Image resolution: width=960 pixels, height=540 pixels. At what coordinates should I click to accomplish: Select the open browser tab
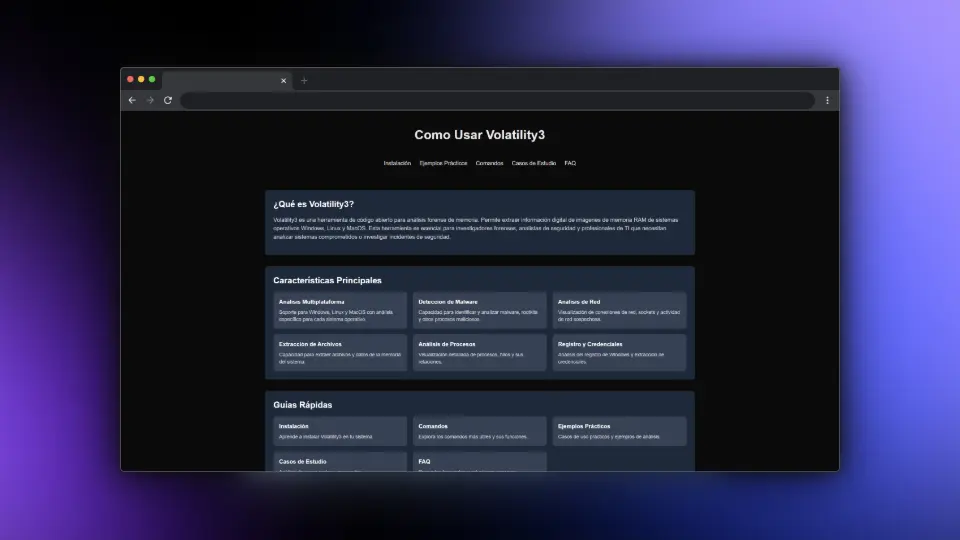pos(227,81)
